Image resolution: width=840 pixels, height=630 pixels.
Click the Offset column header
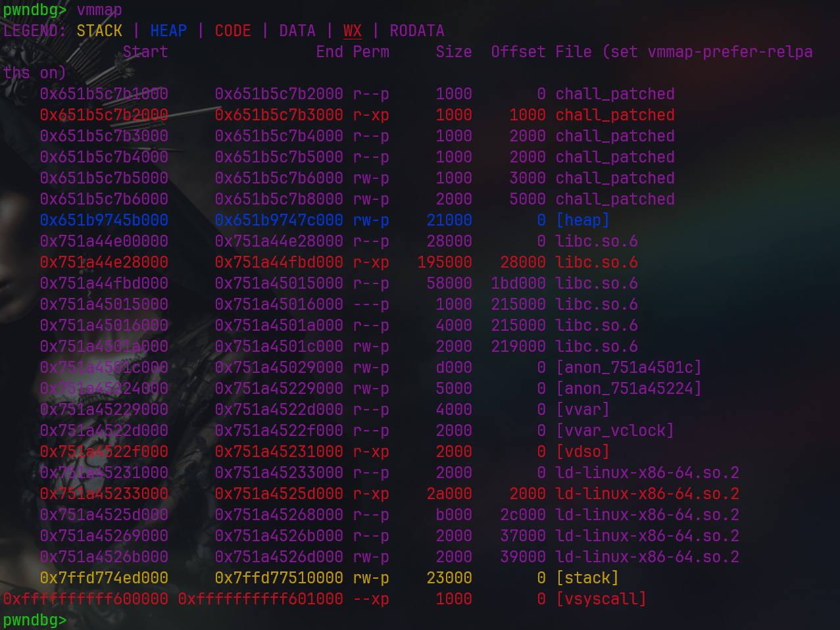click(518, 52)
